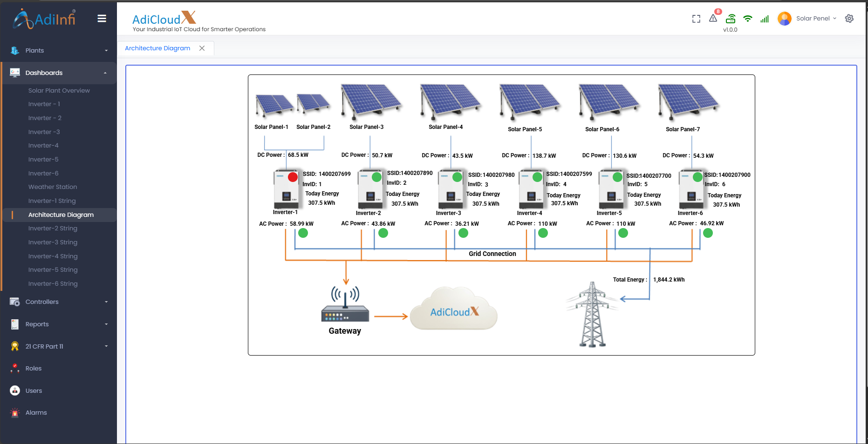Click the Solar Panel-4 image in diagram
This screenshot has width=868, height=444.
click(450, 101)
